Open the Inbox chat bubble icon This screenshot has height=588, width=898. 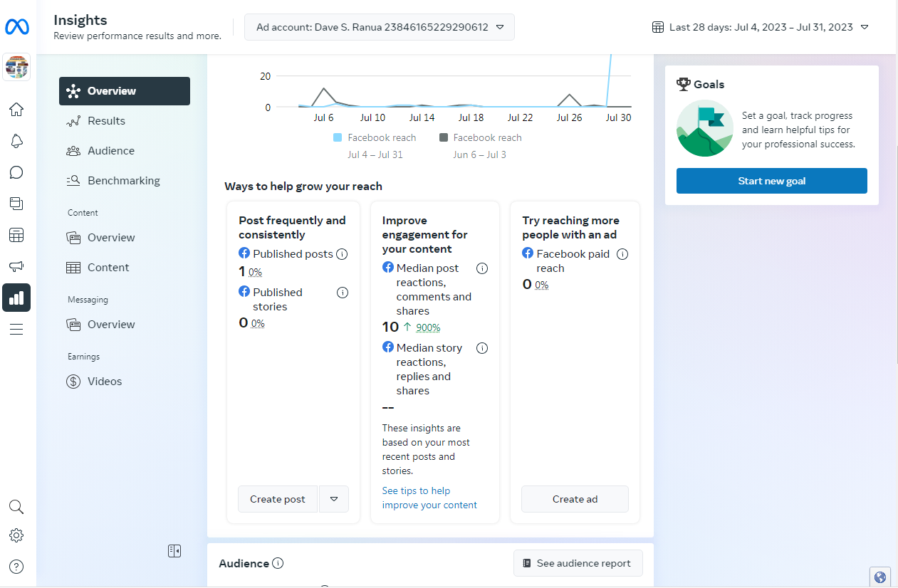(16, 172)
